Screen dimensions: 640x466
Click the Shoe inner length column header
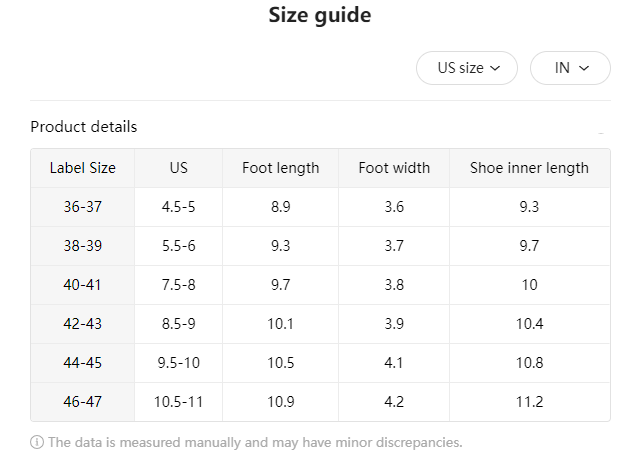pyautogui.click(x=529, y=168)
